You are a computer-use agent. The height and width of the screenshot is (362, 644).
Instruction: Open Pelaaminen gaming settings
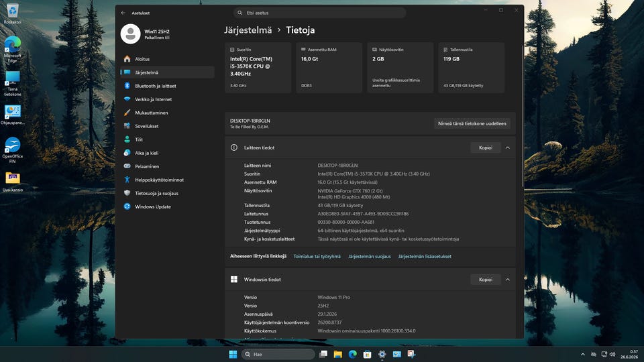coord(167,166)
